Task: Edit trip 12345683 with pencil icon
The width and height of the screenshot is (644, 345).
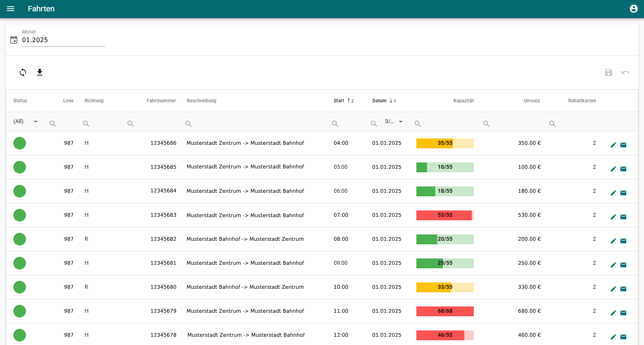Action: 613,217
